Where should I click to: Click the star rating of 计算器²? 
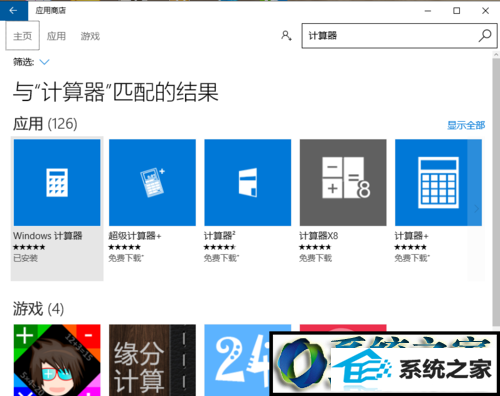pos(220,247)
